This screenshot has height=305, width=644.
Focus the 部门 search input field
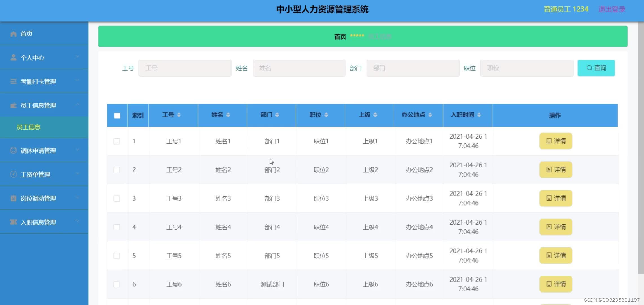[413, 68]
